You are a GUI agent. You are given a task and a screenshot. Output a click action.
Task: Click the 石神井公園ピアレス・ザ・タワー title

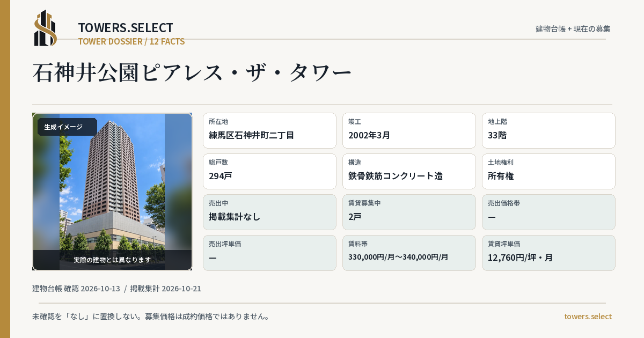point(192,73)
